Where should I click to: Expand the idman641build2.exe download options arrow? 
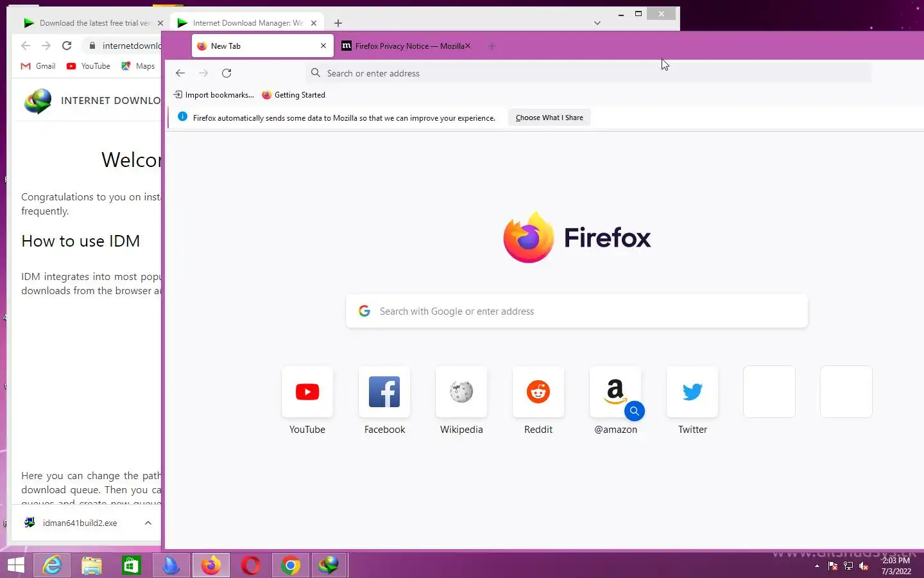148,523
